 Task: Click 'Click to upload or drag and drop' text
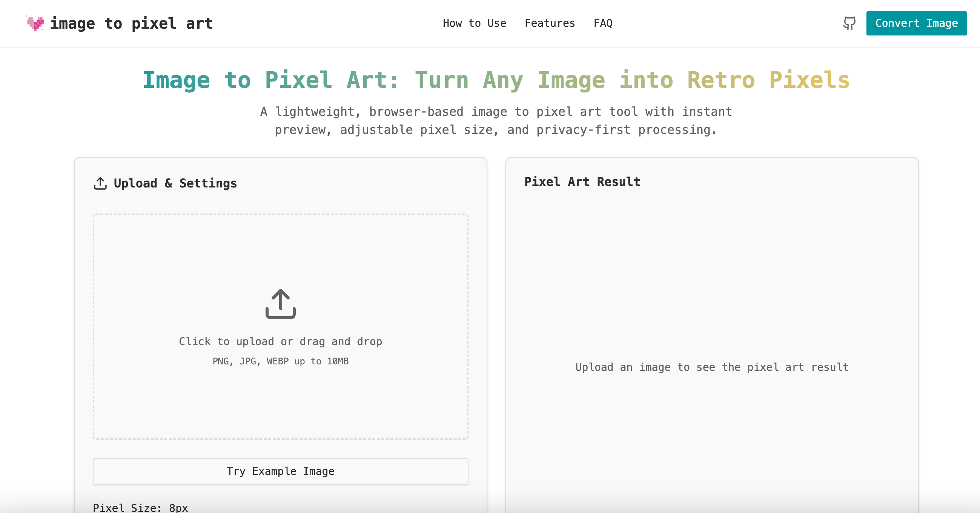[x=280, y=341]
